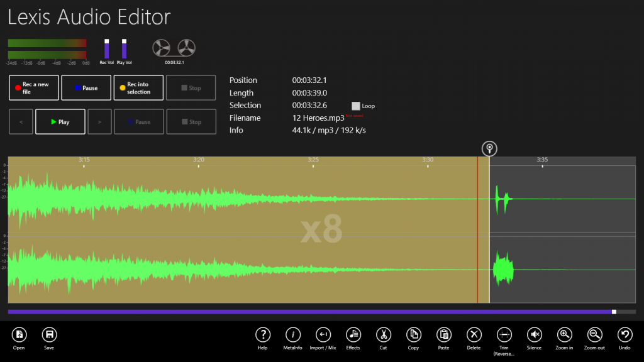Grab the playback position marker above the waveform
The height and width of the screenshot is (362, 644).
(489, 148)
